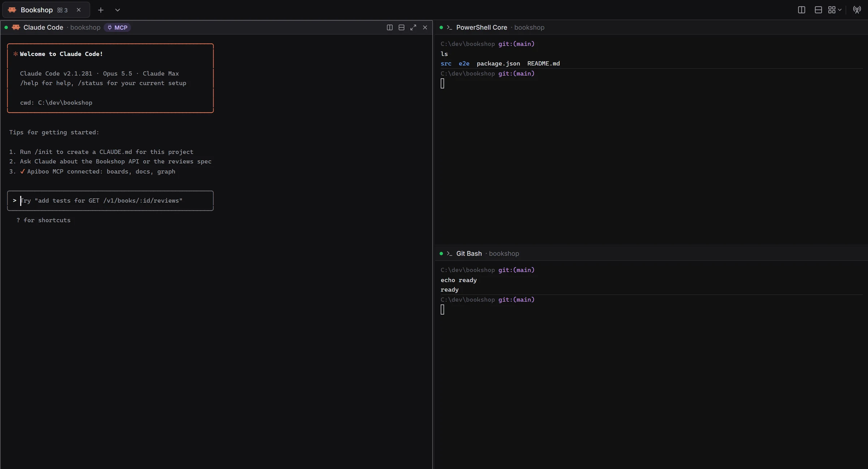Close the Bookshop tab
This screenshot has height=469, width=868.
tap(78, 10)
